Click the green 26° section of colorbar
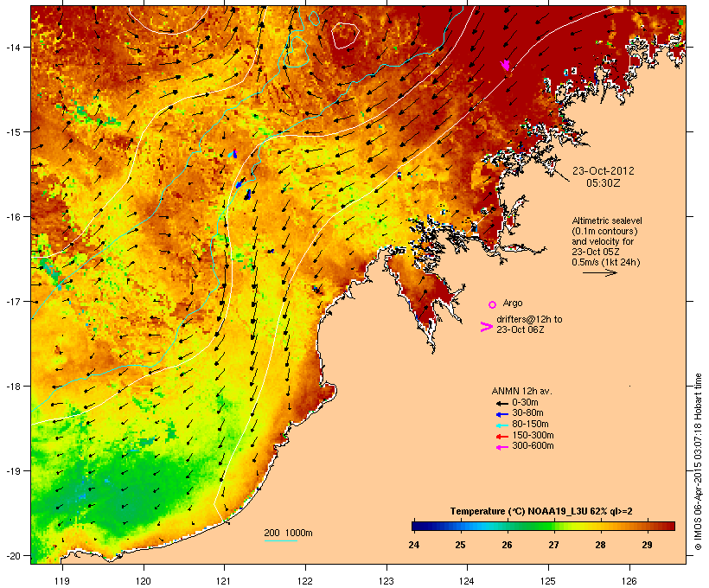 508,526
